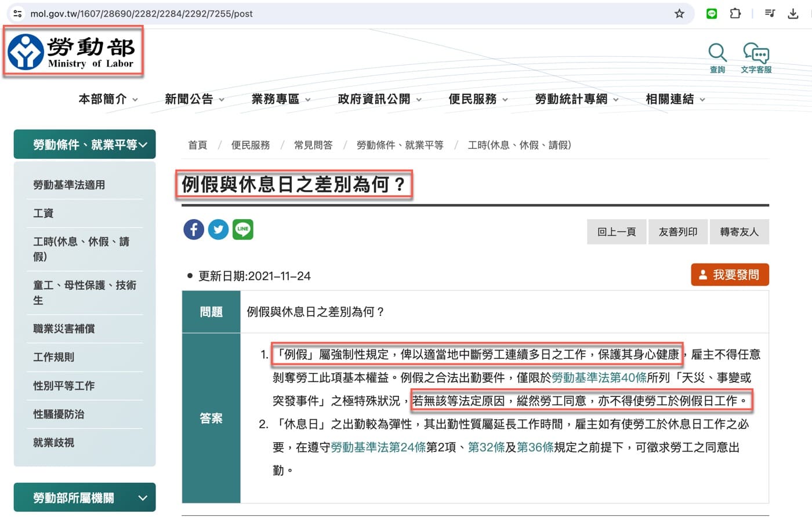
Task: Expand the 勞動部所屬機關 sidebar section
Action: point(85,497)
